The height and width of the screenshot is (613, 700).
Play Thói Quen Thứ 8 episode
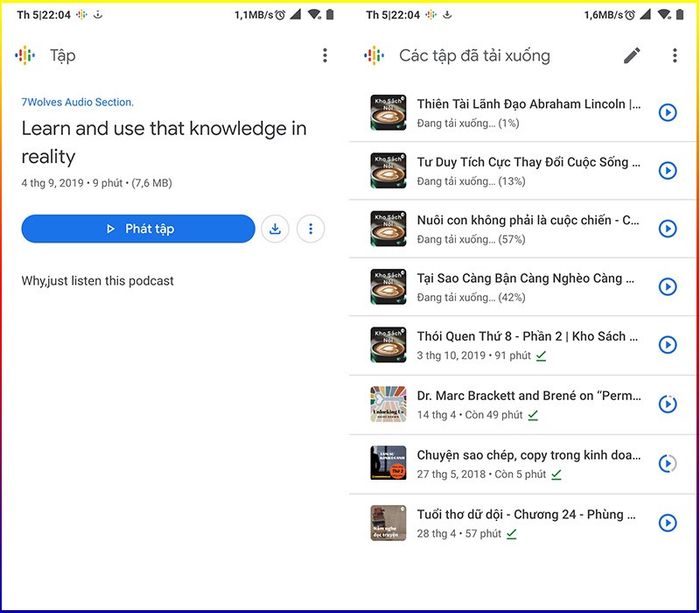click(668, 345)
